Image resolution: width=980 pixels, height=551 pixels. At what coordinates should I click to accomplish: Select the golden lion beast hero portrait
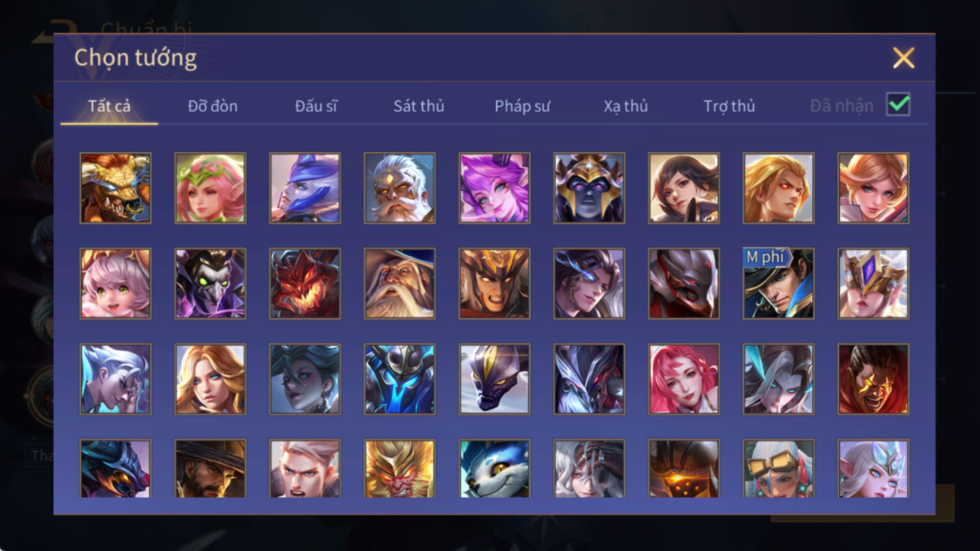tap(115, 188)
